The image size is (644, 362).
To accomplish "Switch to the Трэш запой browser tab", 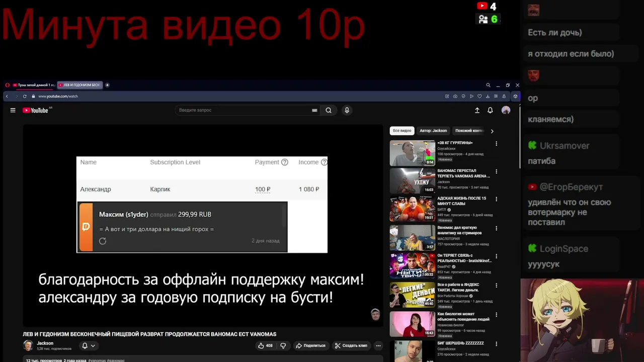I will pyautogui.click(x=34, y=85).
